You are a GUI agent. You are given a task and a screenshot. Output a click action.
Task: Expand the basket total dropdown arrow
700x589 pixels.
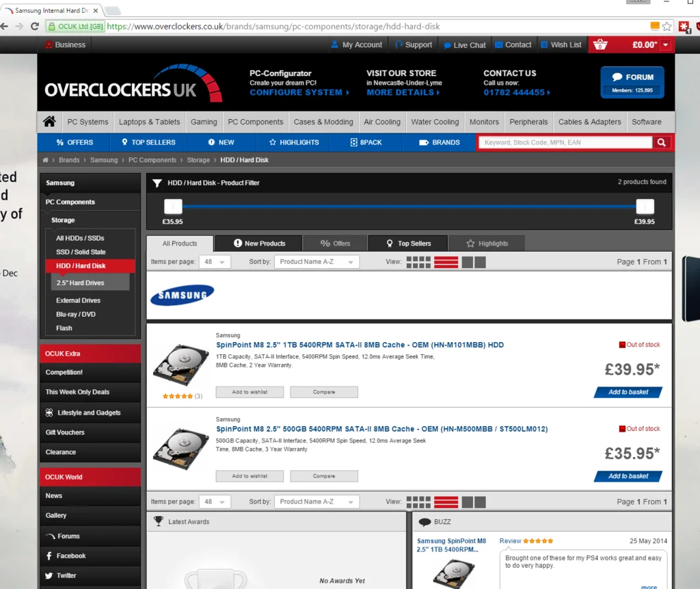[x=666, y=44]
